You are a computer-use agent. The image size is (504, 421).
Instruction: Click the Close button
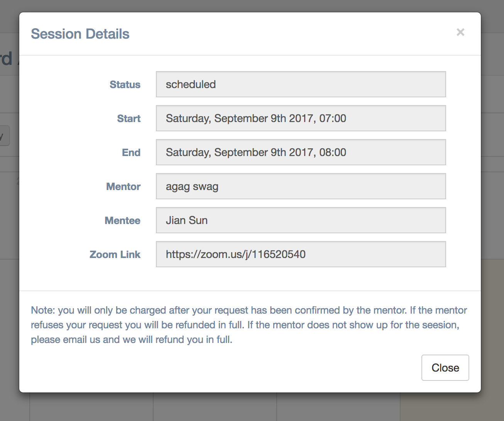[445, 368]
